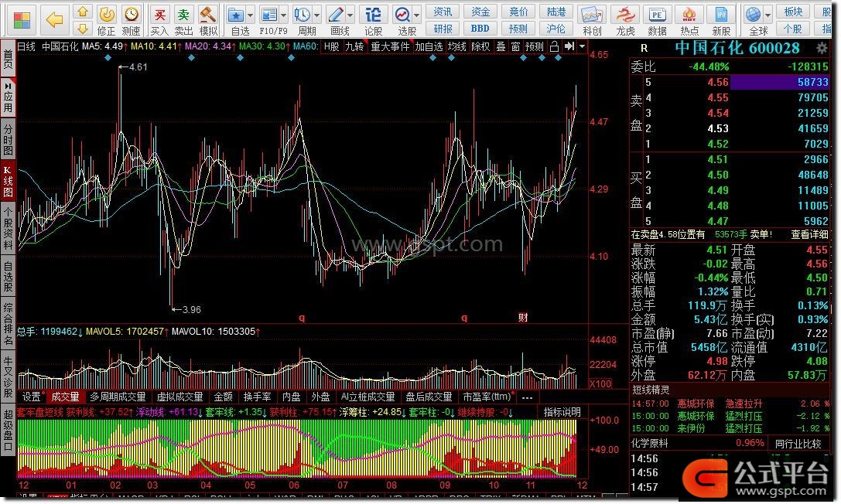Click the up arrow navigation icon
Image resolution: width=841 pixels, height=504 pixels.
point(83,12)
